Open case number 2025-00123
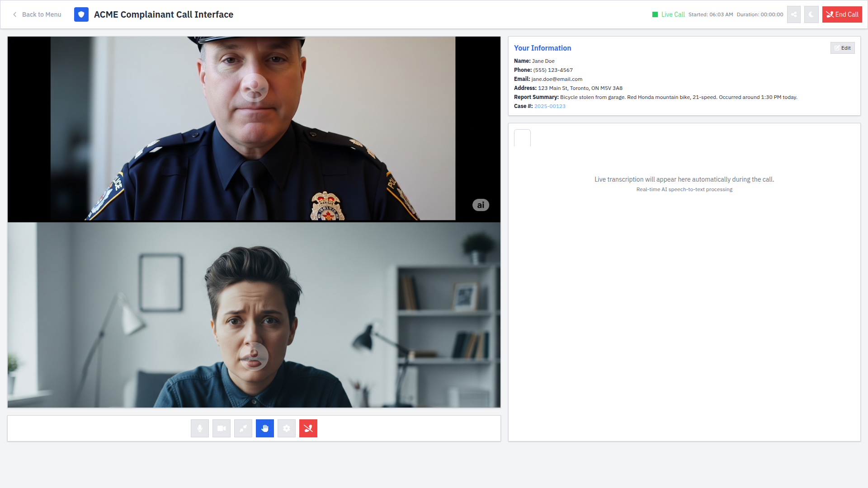Viewport: 868px width, 488px height. pyautogui.click(x=549, y=106)
